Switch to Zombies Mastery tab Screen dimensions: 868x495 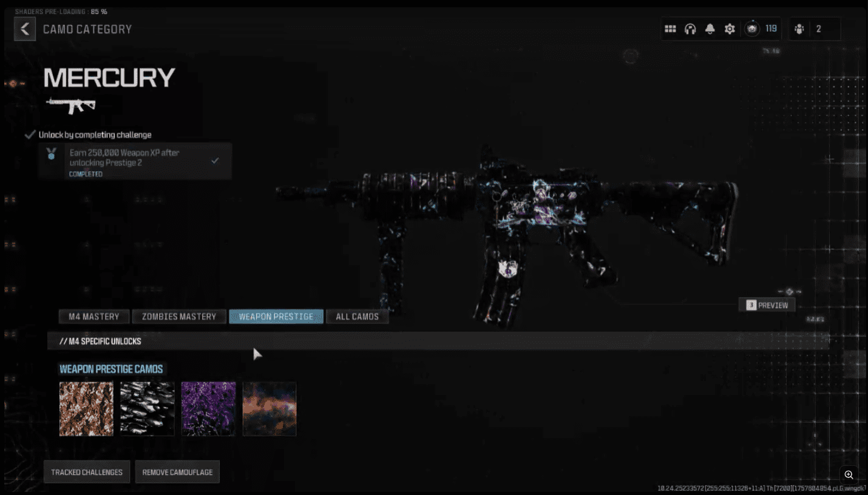point(179,317)
